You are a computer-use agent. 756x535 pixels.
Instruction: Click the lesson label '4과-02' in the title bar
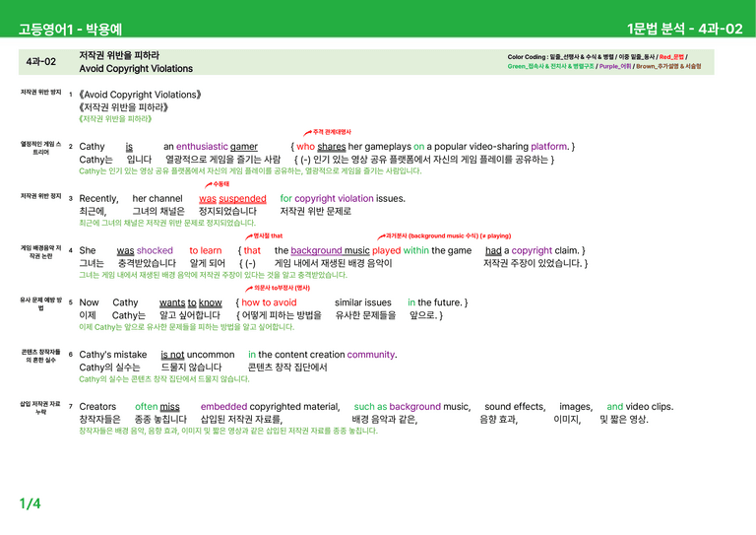pos(41,62)
